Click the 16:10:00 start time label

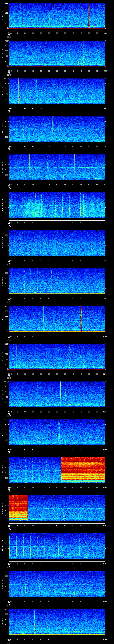click(9, 374)
